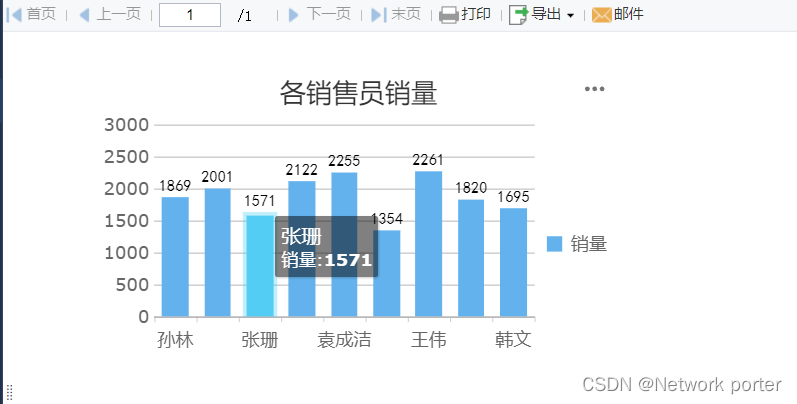Click the 3000 y-axis value
The width and height of the screenshot is (797, 404).
tap(127, 125)
